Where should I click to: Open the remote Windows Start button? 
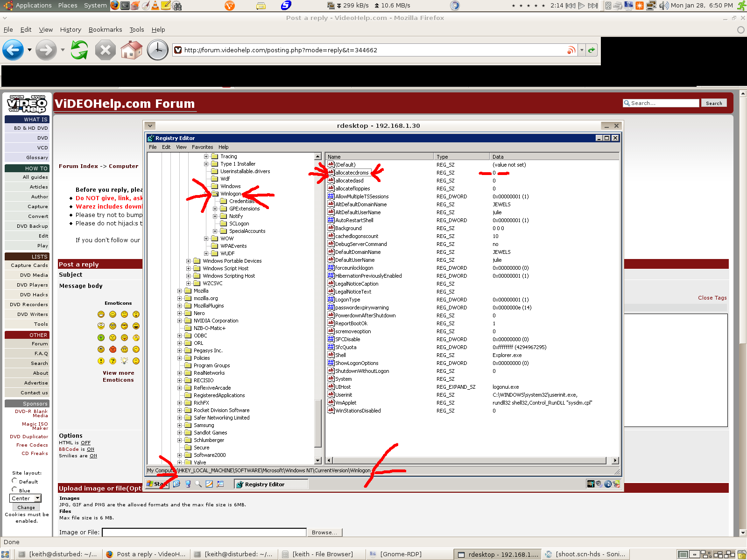[158, 484]
